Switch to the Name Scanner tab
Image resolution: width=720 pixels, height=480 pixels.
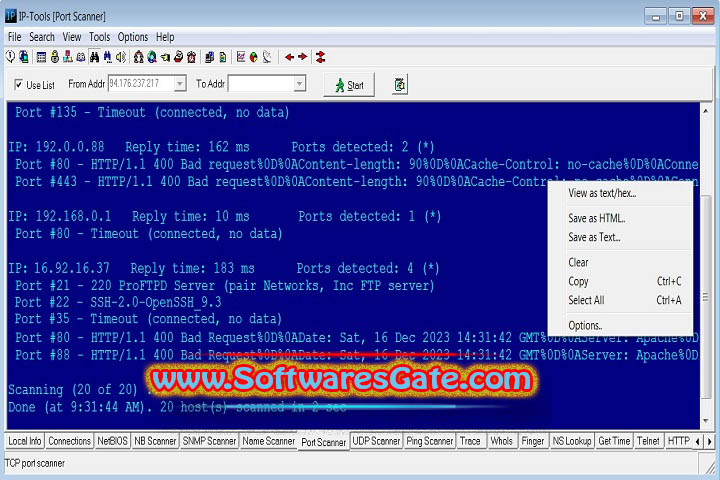[x=269, y=441]
